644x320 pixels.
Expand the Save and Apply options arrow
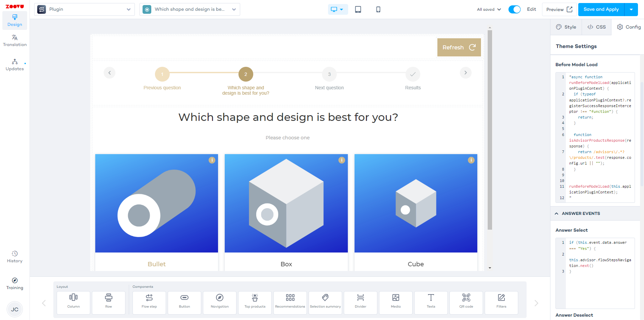pos(631,9)
